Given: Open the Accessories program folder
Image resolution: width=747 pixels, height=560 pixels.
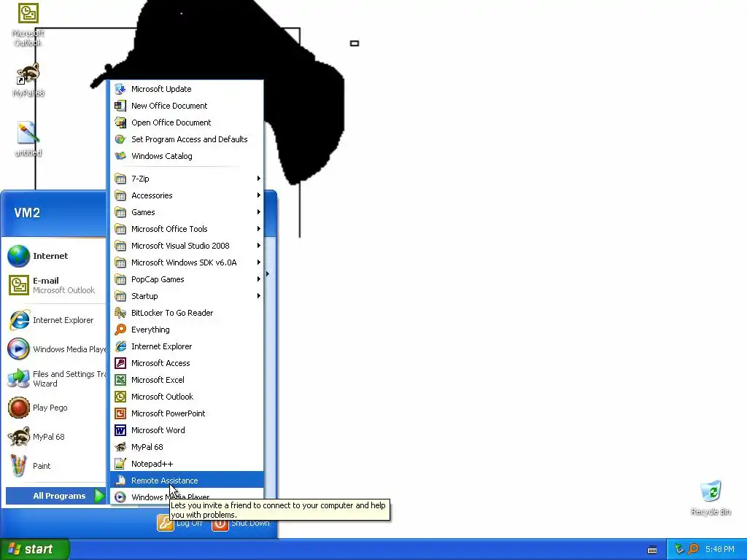Looking at the screenshot, I should click(x=187, y=195).
